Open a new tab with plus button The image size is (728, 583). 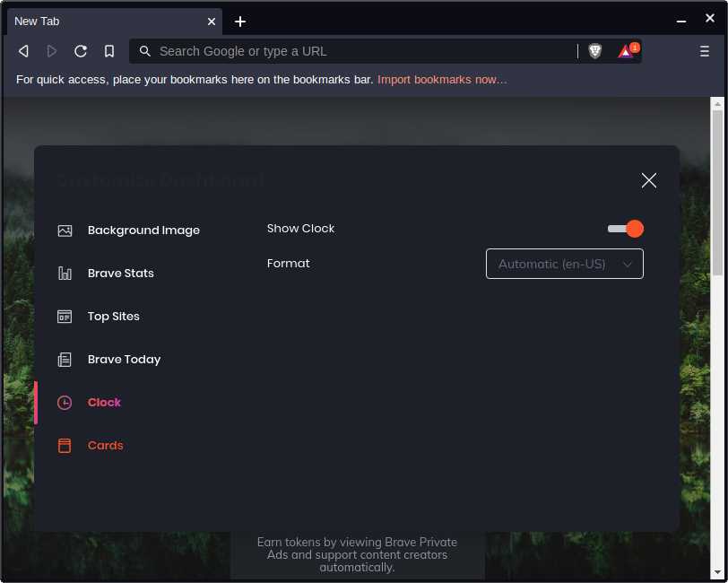point(240,22)
